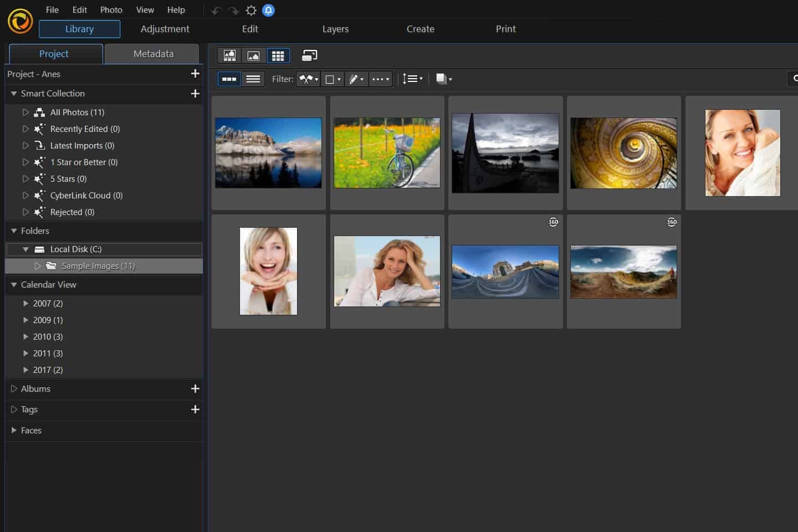Expand the 2007 calendar year
Viewport: 798px width, 532px height.
pos(25,304)
